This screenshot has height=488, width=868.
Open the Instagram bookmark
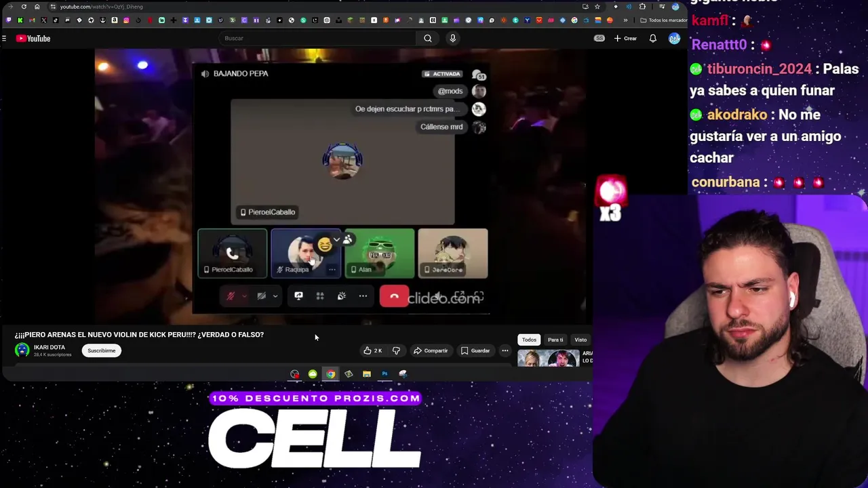pos(126,20)
